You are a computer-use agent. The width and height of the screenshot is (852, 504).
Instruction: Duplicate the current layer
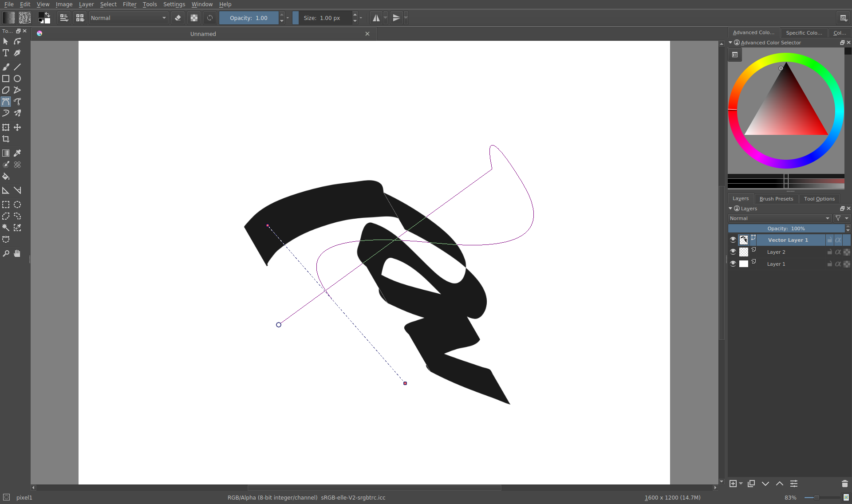752,484
